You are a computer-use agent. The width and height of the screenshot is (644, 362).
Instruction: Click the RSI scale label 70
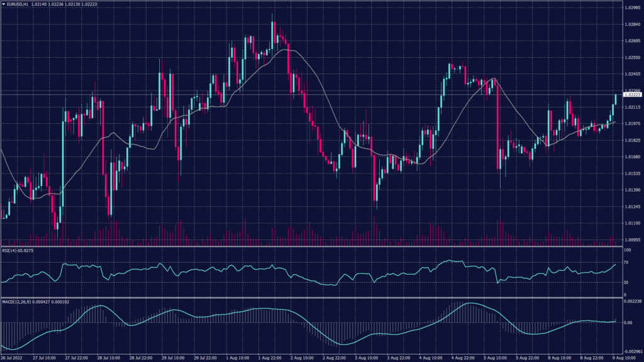coord(626,261)
